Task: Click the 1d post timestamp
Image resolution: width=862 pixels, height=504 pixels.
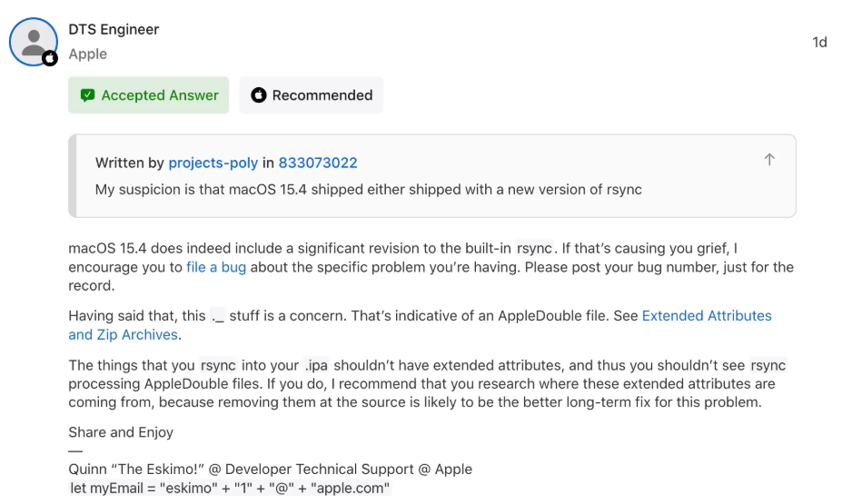Action: 819,43
